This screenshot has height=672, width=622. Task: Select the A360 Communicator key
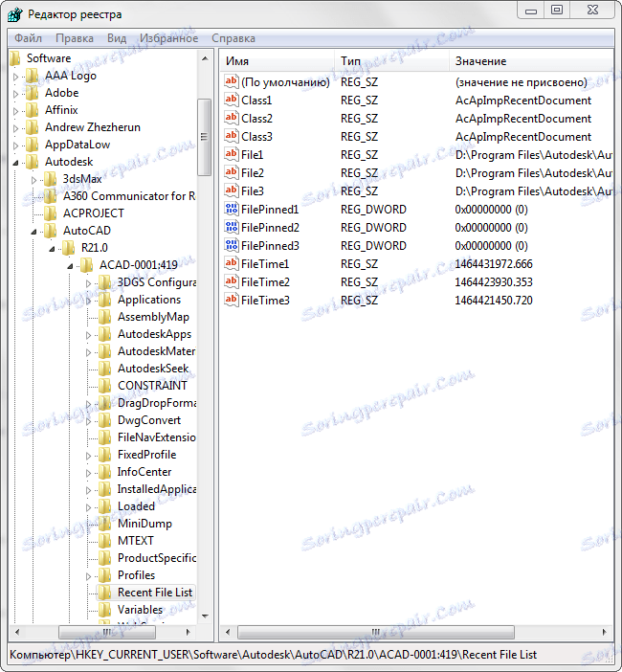pyautogui.click(x=128, y=196)
